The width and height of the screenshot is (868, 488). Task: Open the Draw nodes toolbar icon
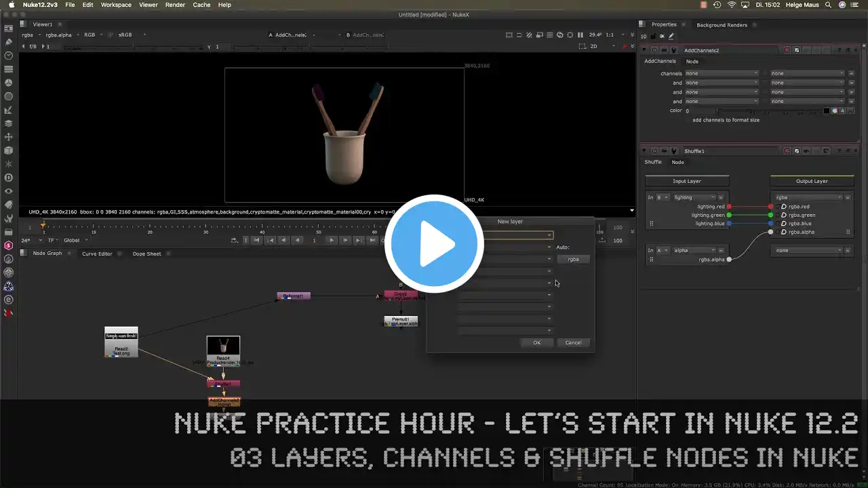(9, 42)
